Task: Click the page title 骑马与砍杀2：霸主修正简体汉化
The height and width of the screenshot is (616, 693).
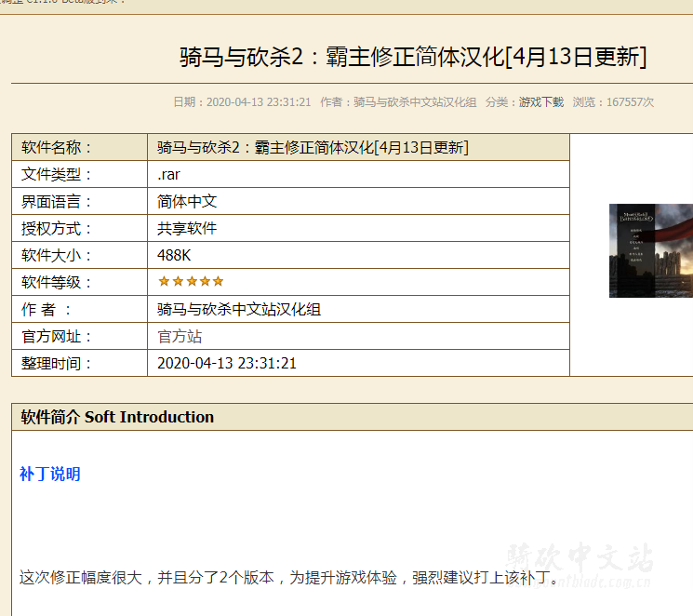Action: pos(413,57)
